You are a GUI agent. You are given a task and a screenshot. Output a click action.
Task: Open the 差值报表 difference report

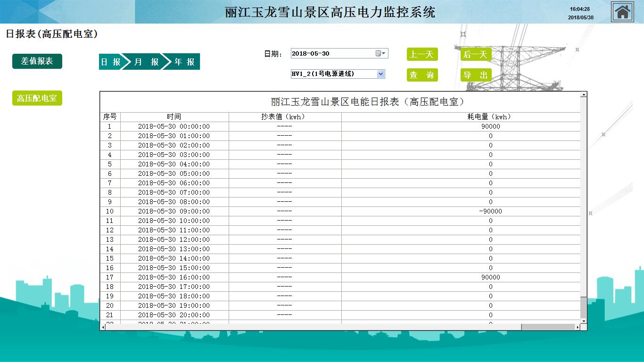point(37,61)
